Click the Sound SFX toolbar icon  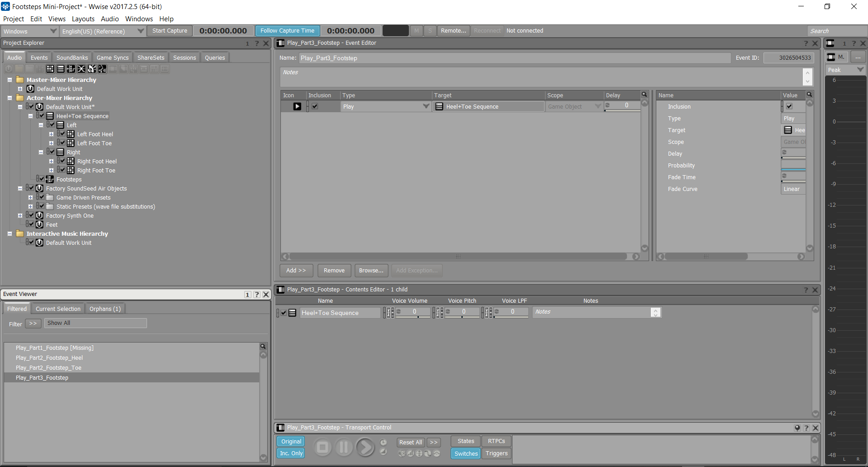[x=92, y=69]
